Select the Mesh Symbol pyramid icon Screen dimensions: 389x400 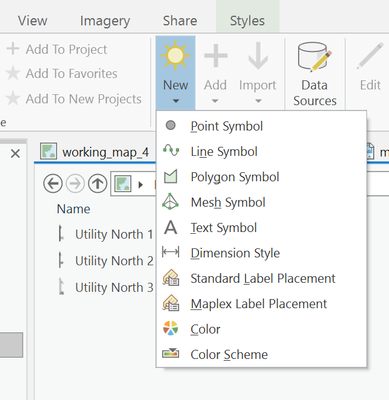[x=170, y=201]
